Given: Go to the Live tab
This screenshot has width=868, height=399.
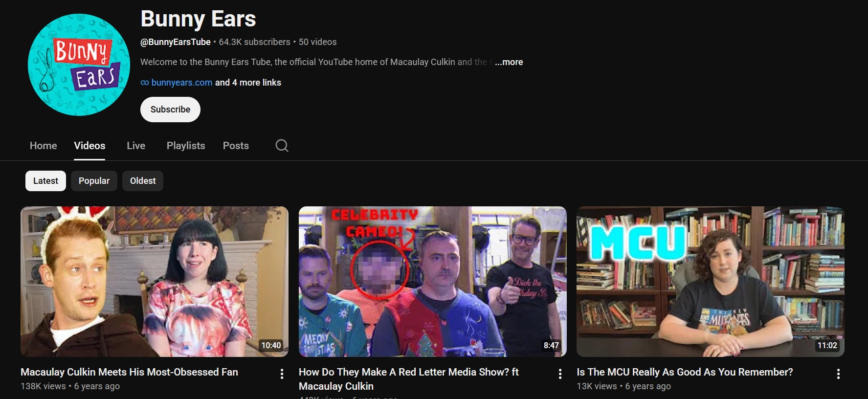Looking at the screenshot, I should point(136,146).
